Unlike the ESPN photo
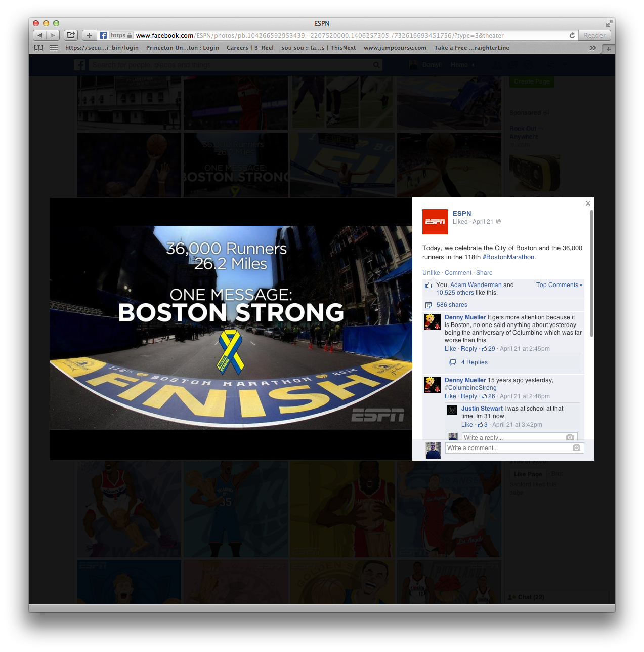Image resolution: width=644 pixels, height=652 pixels. 431,273
